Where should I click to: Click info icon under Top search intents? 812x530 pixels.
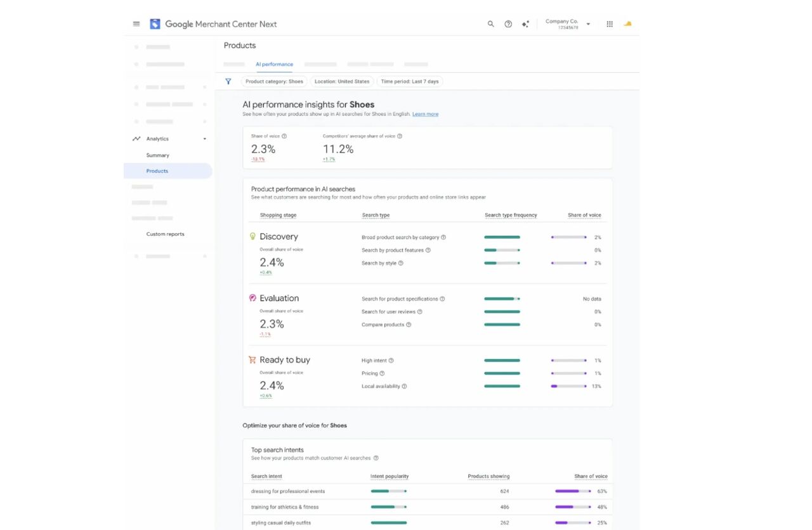376,458
